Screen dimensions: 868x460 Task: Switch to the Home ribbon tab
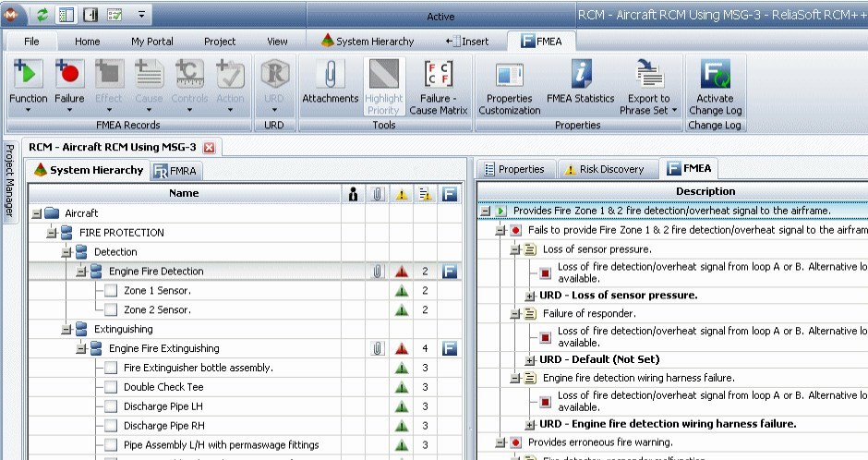pos(88,42)
